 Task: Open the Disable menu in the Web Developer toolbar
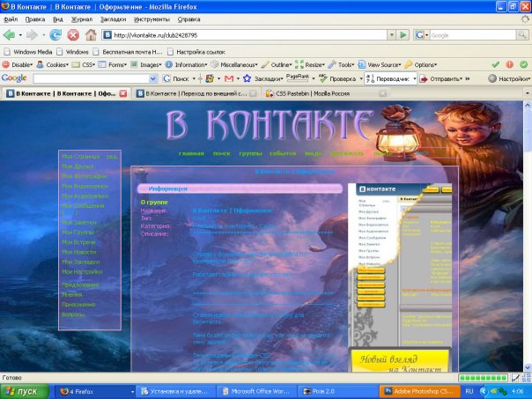(x=18, y=64)
